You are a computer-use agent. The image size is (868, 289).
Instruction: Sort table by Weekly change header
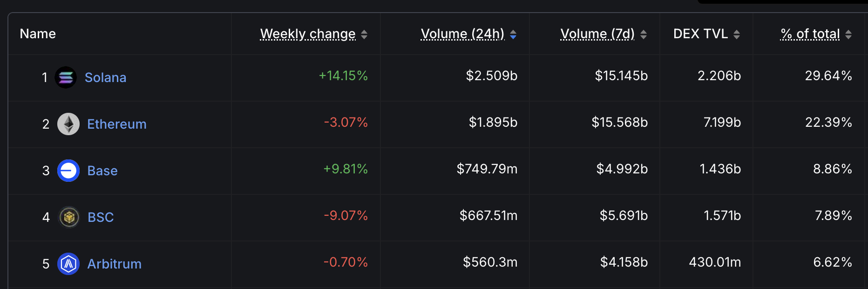[x=308, y=34]
